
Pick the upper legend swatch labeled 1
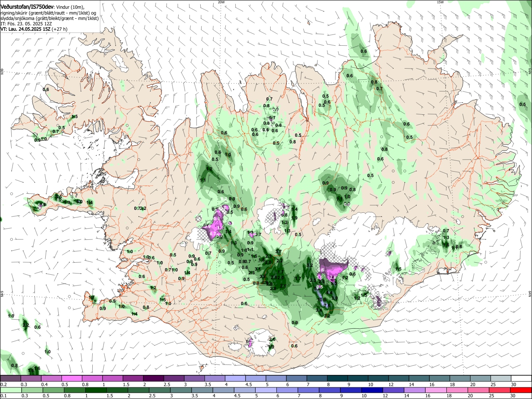pyautogui.click(x=112, y=379)
